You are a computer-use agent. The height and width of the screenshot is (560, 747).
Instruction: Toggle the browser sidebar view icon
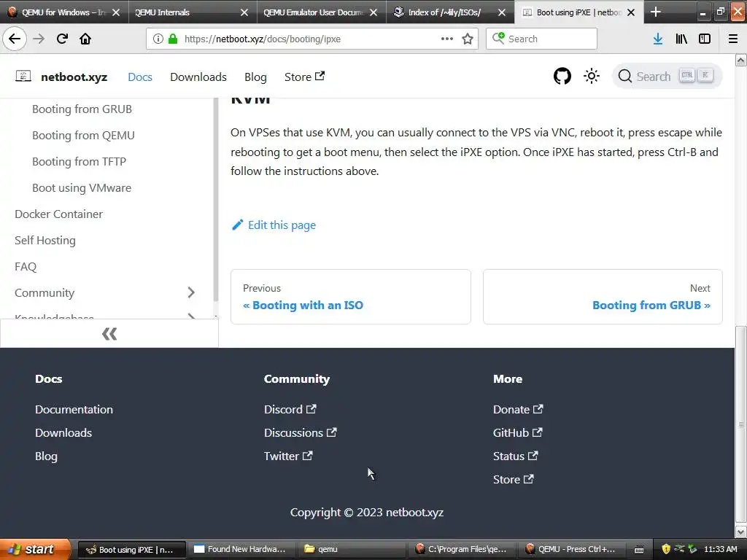click(705, 39)
